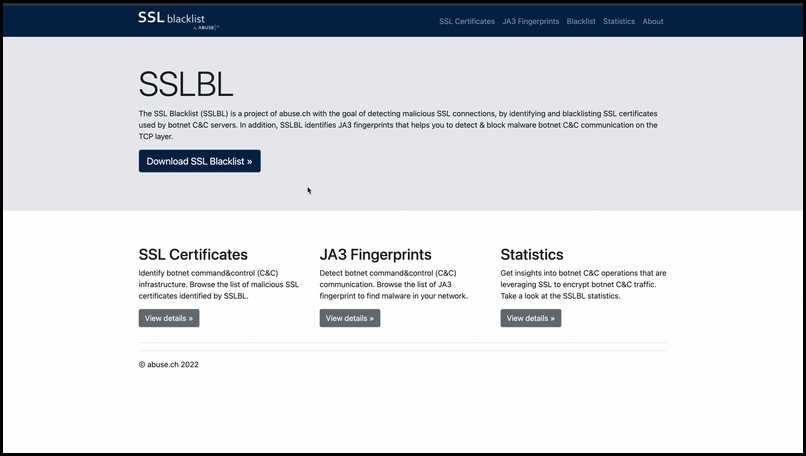The height and width of the screenshot is (456, 806).
Task: Click the Statistics section heading
Action: [x=532, y=255]
